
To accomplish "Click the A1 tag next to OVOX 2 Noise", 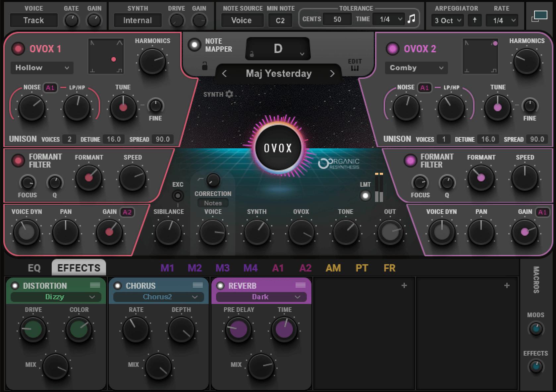I will 424,88.
